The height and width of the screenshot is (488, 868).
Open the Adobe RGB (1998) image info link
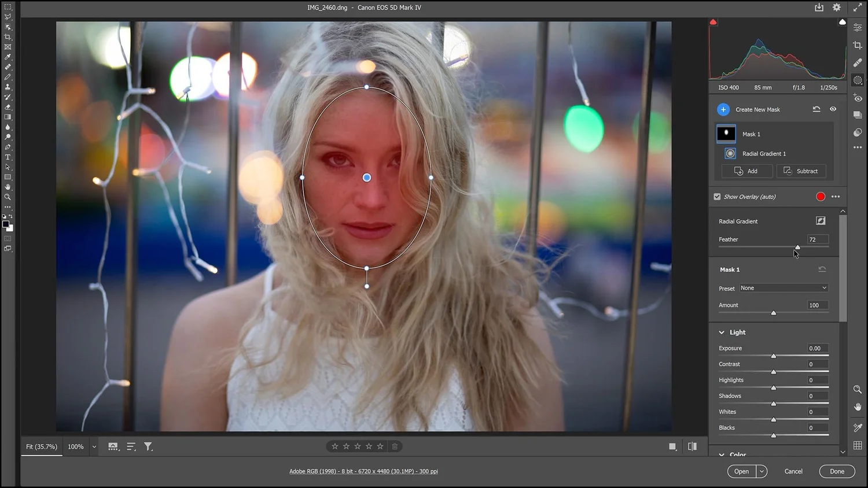363,471
